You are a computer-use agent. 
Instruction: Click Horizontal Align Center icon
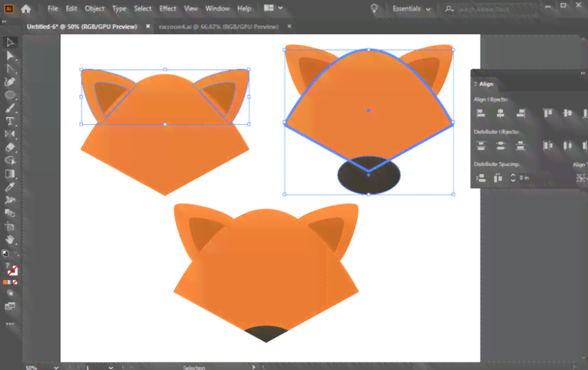500,113
